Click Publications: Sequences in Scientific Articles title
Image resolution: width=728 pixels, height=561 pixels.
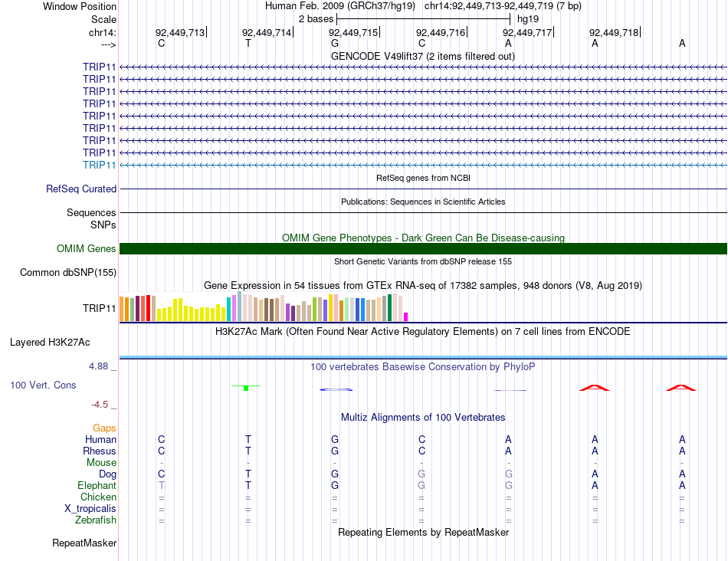[423, 202]
